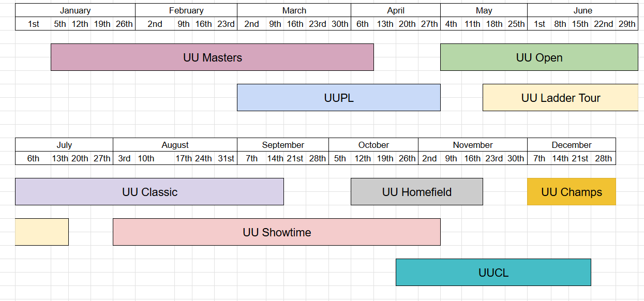Screen dimensions: 644x301
Task: Click the January month header
Action: [75, 10]
